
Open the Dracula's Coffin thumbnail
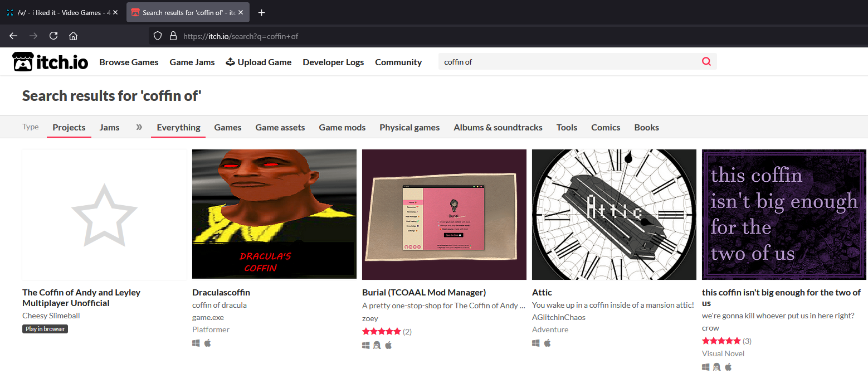coord(274,214)
